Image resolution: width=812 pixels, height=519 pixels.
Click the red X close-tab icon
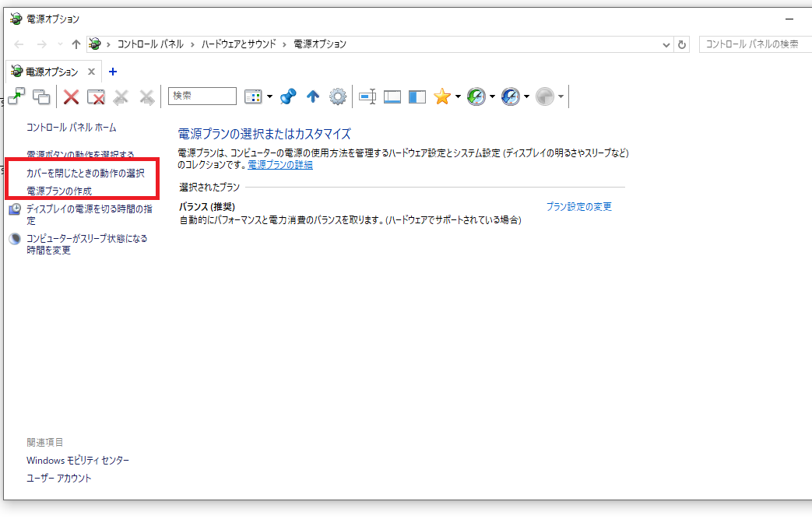click(71, 96)
